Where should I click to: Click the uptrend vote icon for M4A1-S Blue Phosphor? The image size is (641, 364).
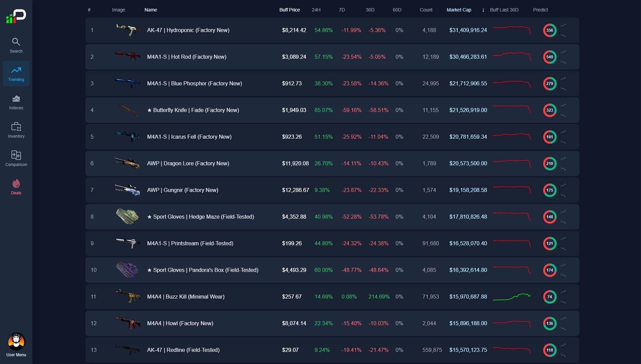563,78
